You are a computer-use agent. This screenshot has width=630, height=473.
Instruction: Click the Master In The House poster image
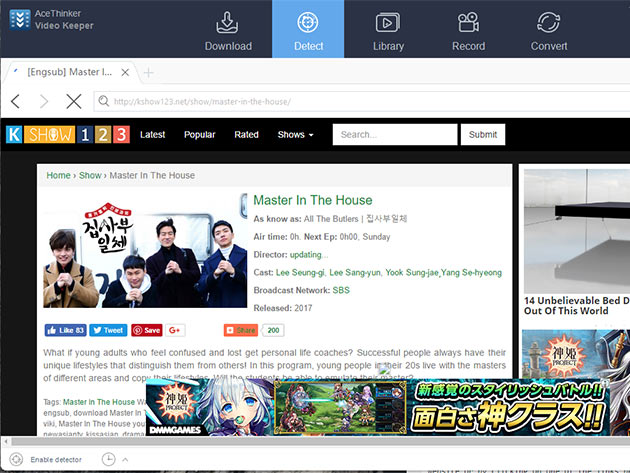pyautogui.click(x=145, y=250)
